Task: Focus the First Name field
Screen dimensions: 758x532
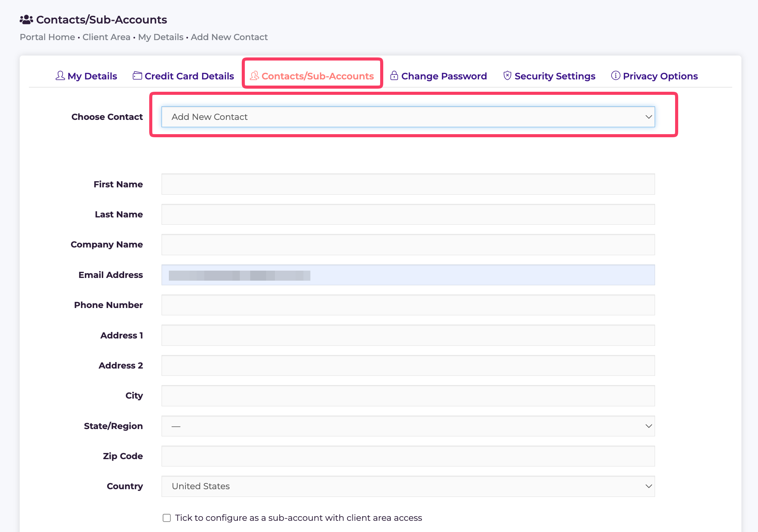Action: point(408,184)
